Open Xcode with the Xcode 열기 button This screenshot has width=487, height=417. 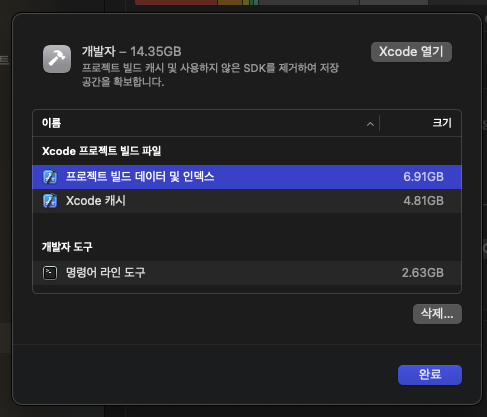[x=411, y=52]
